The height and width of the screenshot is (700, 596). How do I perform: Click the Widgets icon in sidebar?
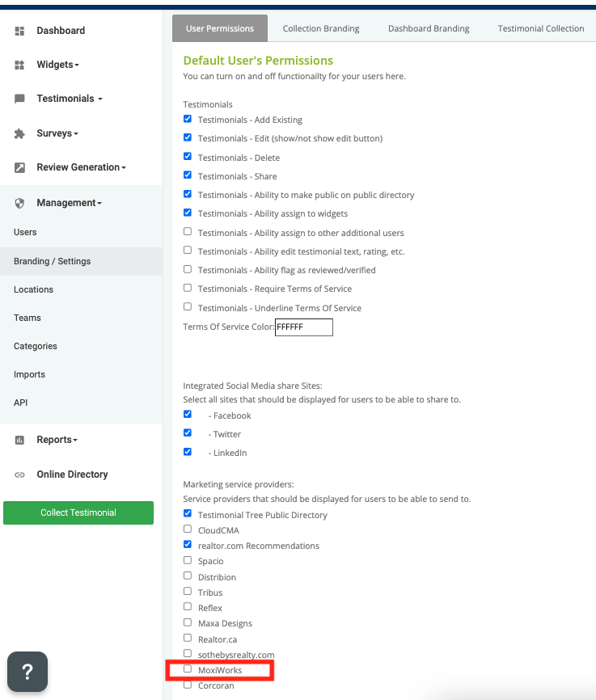[19, 65]
